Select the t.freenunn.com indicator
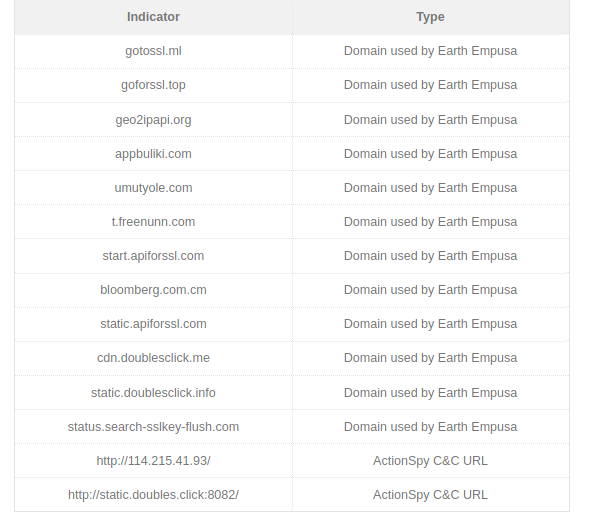This screenshot has width=593, height=516. point(153,222)
